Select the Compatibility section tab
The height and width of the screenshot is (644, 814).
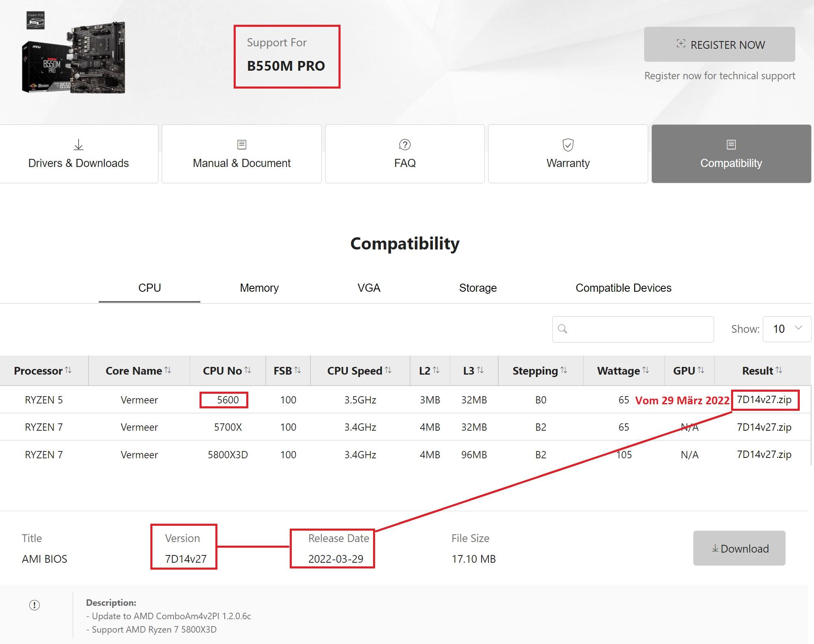[x=731, y=154]
